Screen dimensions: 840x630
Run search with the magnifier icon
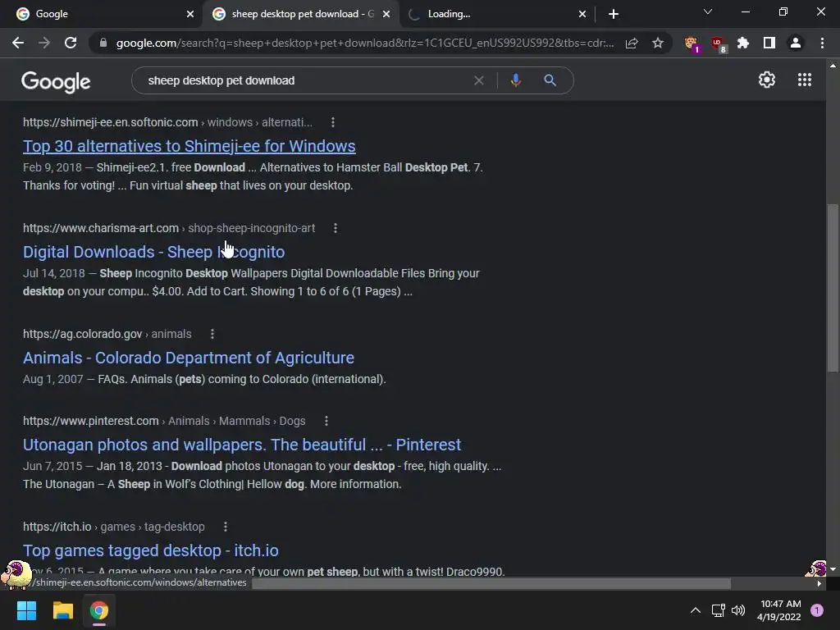550,80
